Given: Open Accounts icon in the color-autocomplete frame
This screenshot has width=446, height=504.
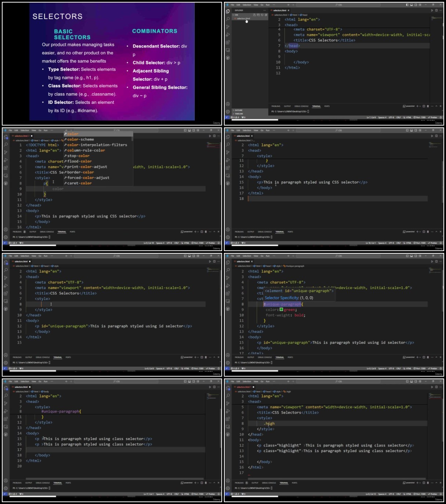Looking at the screenshot, I should coord(6,229).
